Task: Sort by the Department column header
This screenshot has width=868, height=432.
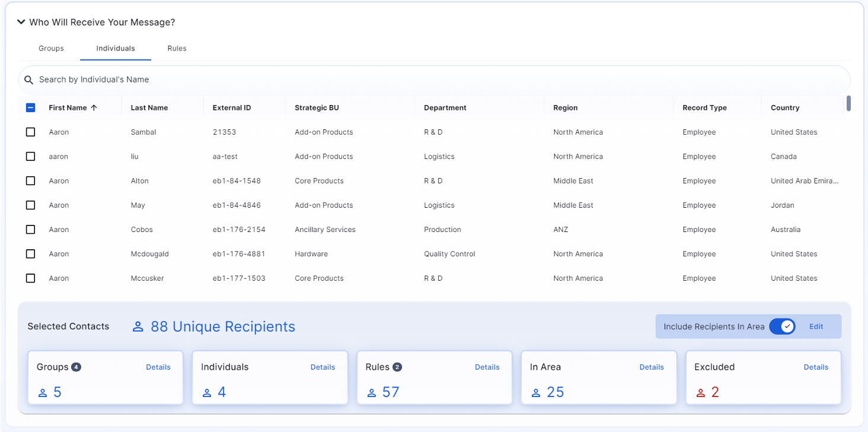Action: pos(445,108)
